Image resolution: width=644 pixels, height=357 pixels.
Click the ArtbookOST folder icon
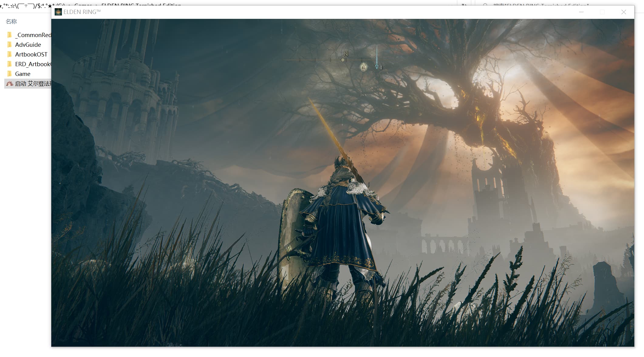coord(9,54)
